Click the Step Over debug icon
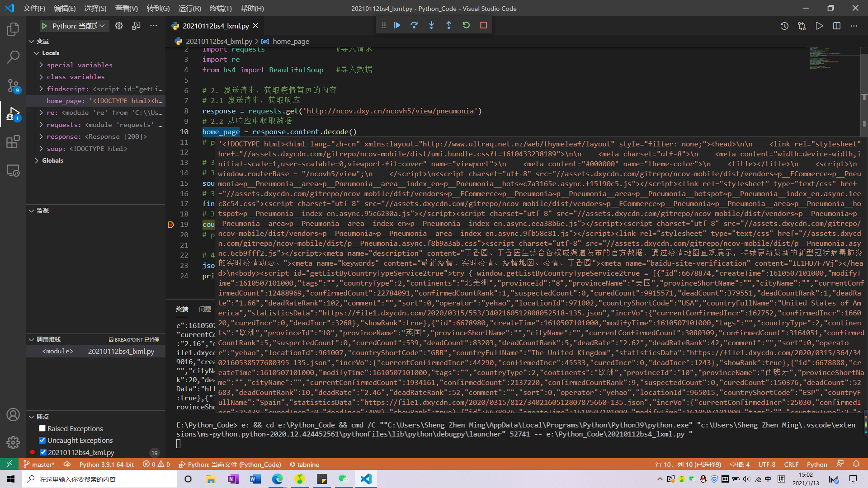Screen dimensions: 868x488 pyautogui.click(x=414, y=25)
